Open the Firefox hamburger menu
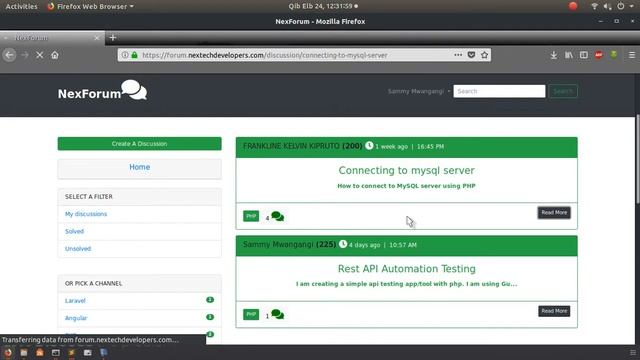 632,55
